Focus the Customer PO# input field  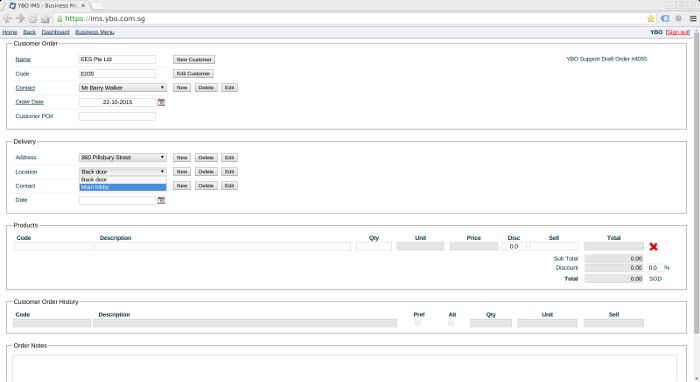tap(117, 116)
